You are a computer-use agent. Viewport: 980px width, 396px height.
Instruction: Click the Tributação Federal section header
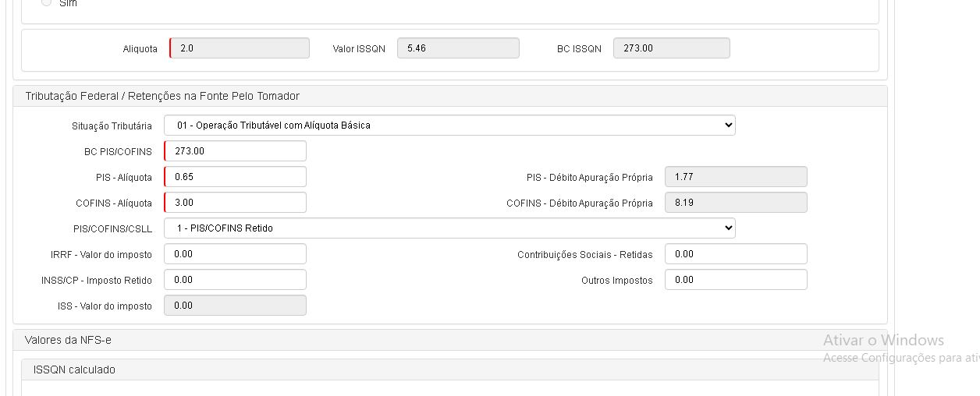click(x=162, y=96)
